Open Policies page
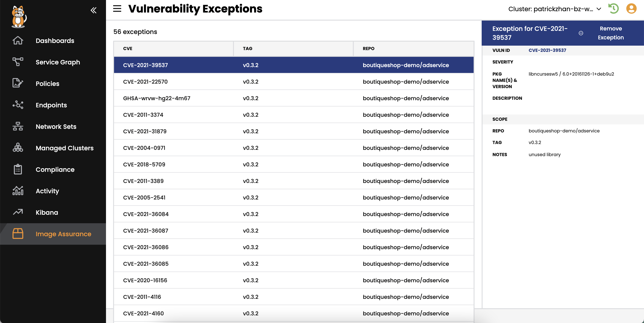Screen dimensions: 644x323 point(47,83)
